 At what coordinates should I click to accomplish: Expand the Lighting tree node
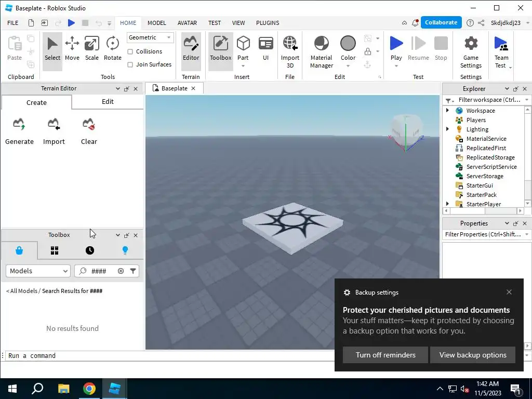click(x=447, y=129)
